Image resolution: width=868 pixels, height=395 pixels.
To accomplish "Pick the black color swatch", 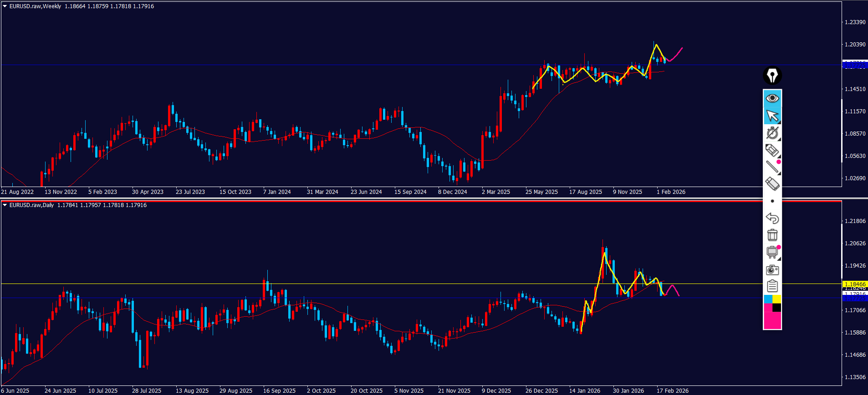I will point(777,308).
